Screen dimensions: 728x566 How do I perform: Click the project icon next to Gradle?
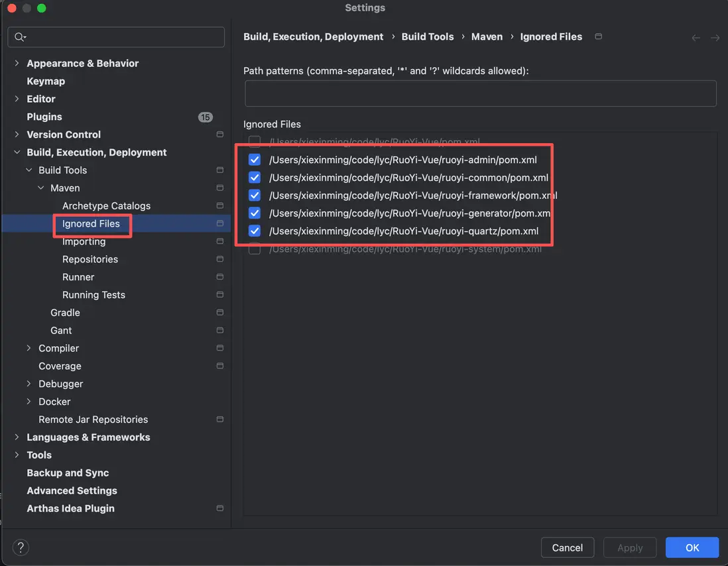point(220,313)
